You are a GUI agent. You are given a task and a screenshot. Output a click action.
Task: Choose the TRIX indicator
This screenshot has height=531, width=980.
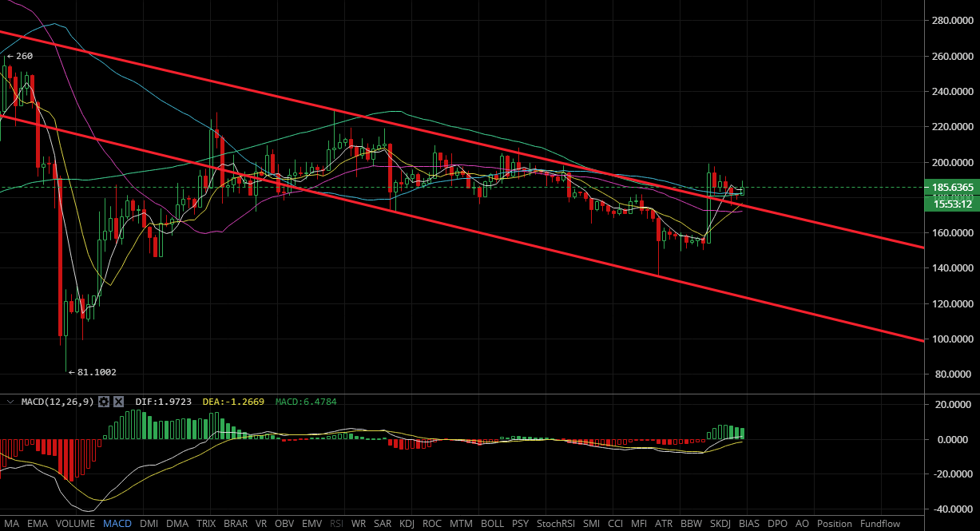[205, 524]
